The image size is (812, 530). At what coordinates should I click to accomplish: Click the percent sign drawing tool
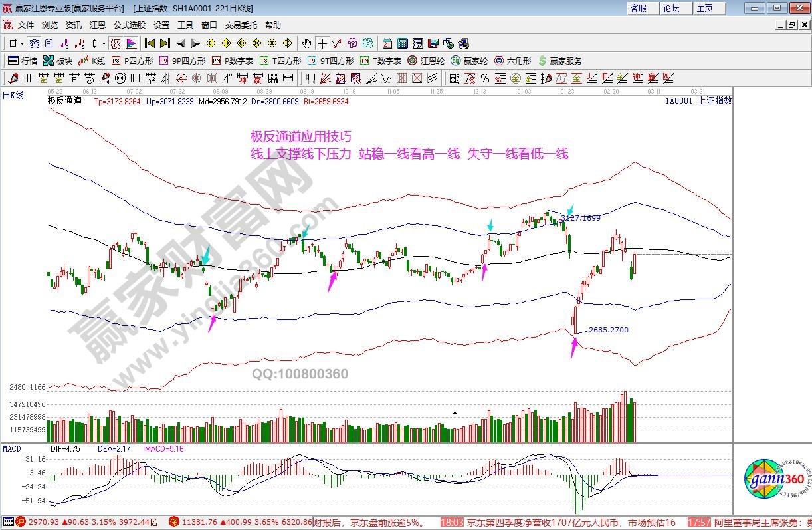[x=484, y=78]
